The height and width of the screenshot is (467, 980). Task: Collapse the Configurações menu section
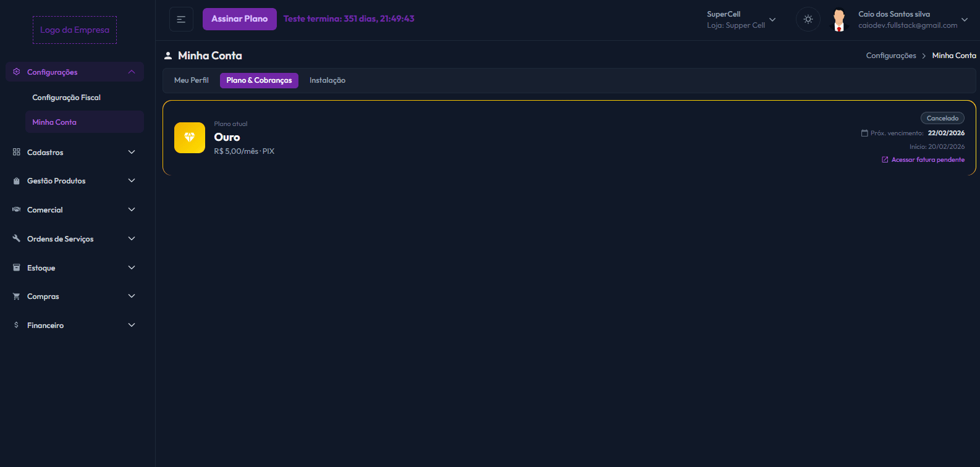tap(131, 72)
